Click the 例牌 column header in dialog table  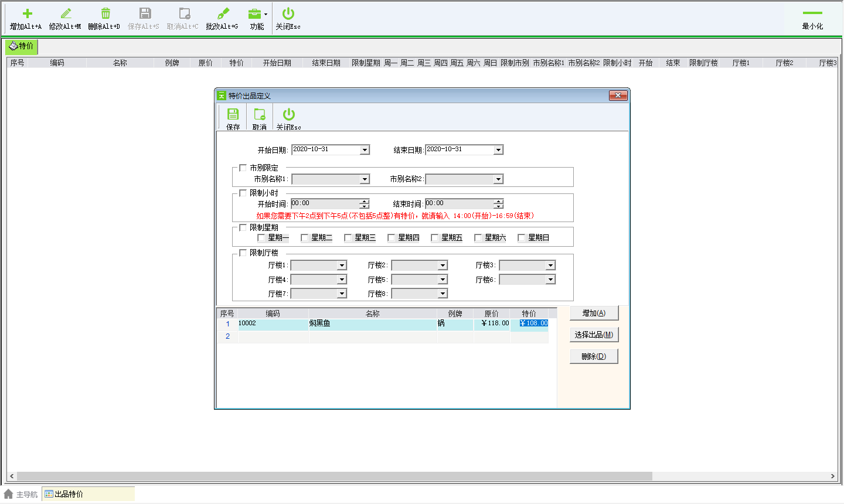coord(455,314)
